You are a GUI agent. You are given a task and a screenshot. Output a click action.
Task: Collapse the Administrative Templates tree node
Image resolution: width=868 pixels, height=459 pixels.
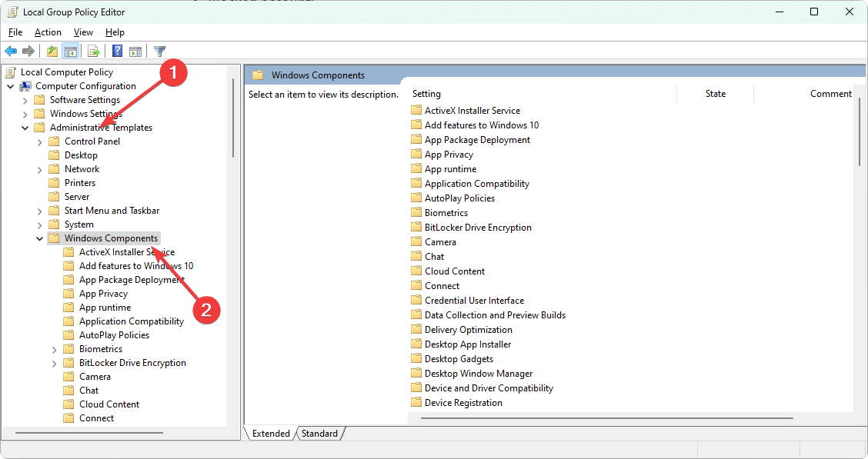pos(25,128)
